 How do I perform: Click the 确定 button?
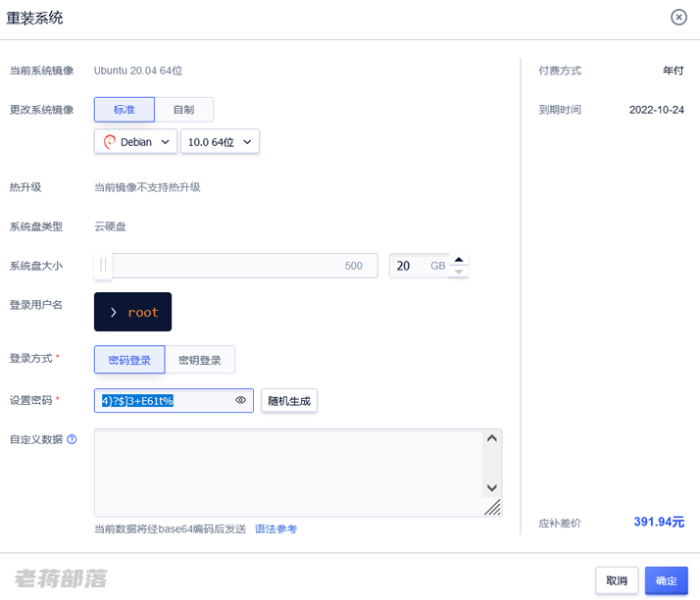point(666,580)
